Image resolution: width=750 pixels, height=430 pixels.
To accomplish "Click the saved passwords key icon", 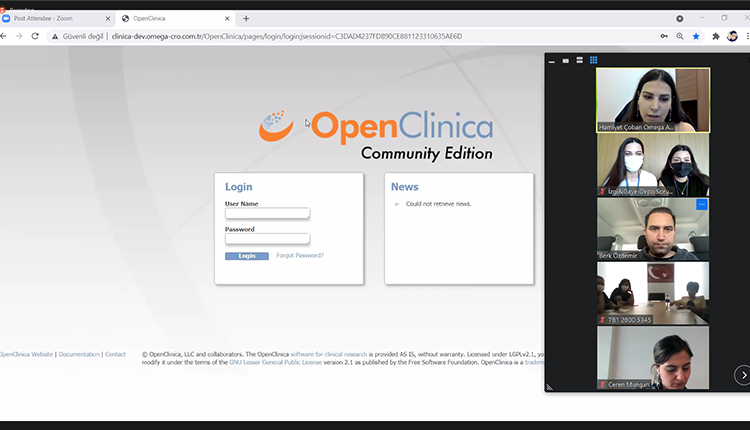I will tap(665, 36).
